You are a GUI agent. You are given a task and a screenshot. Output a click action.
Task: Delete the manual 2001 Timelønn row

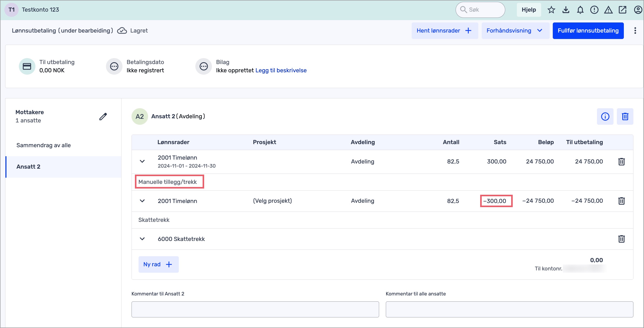(x=622, y=201)
